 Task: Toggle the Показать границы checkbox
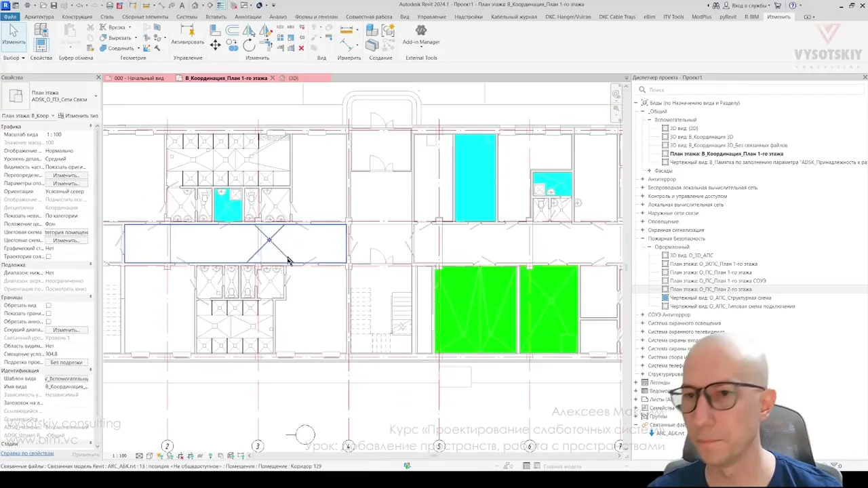[x=48, y=314]
